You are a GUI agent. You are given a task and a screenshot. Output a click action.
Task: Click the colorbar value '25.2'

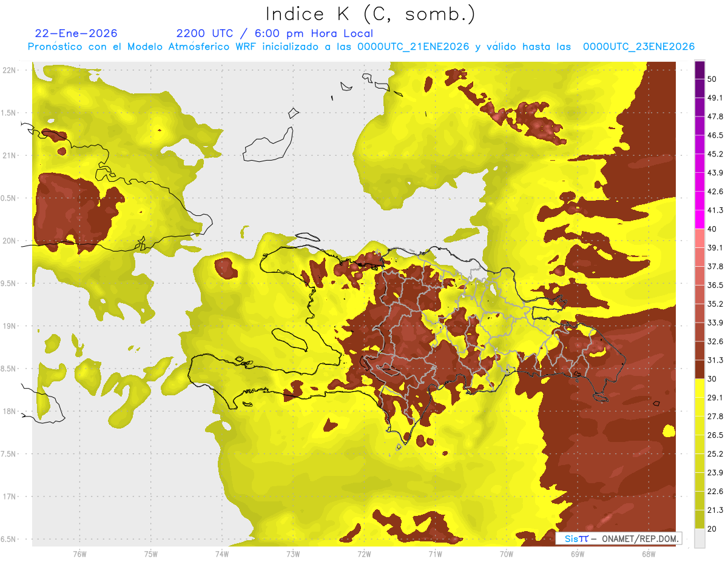(x=715, y=453)
